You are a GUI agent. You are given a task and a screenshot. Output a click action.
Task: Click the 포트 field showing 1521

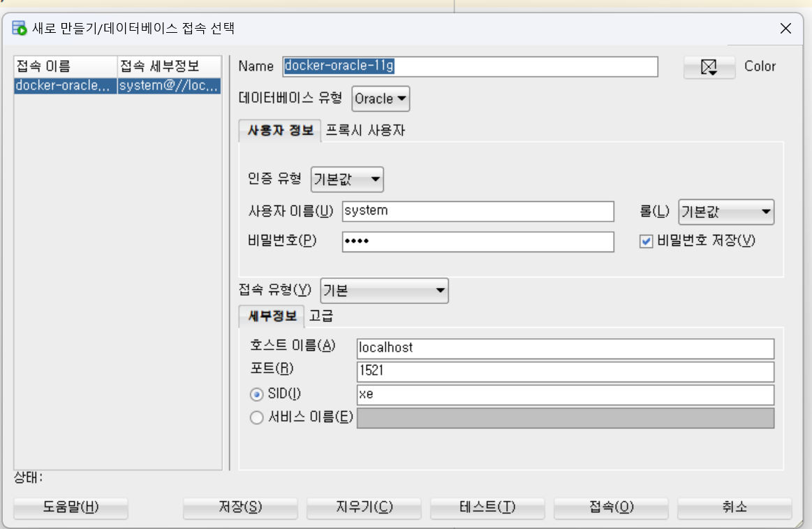[x=566, y=371]
